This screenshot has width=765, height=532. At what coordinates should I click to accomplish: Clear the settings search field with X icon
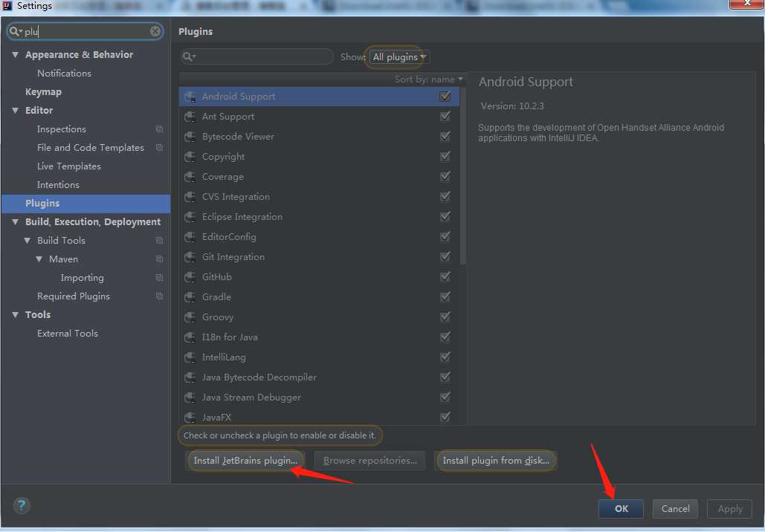tap(155, 31)
